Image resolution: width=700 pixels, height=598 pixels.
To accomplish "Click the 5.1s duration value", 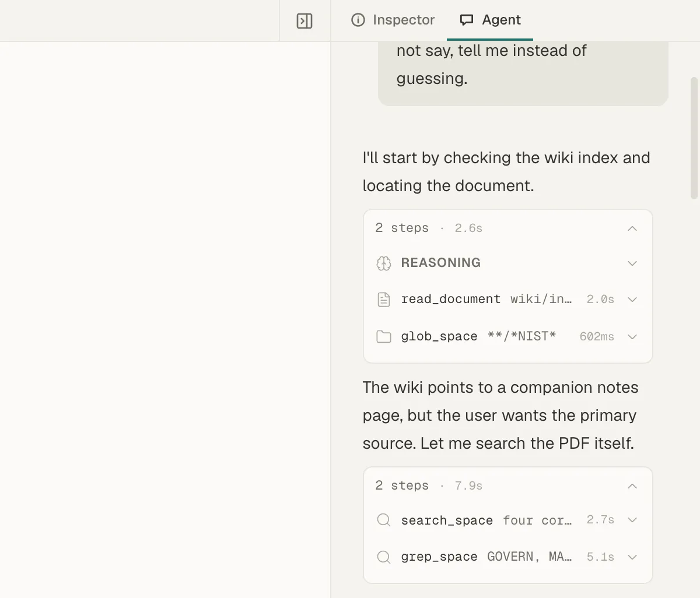I will pyautogui.click(x=600, y=557).
